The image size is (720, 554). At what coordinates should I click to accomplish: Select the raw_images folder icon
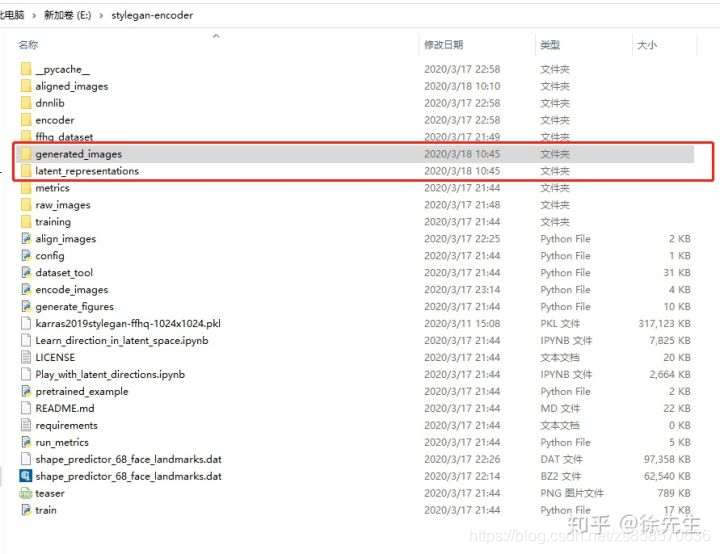pos(26,205)
